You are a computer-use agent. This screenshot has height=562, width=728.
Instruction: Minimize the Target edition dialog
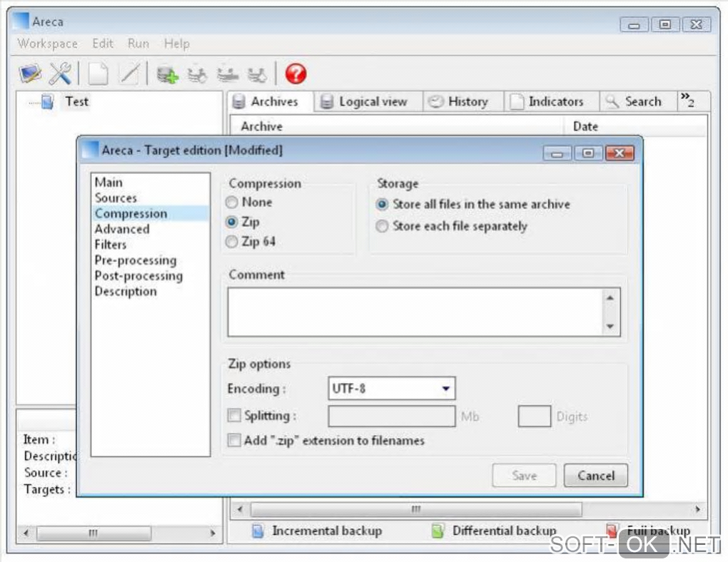557,153
